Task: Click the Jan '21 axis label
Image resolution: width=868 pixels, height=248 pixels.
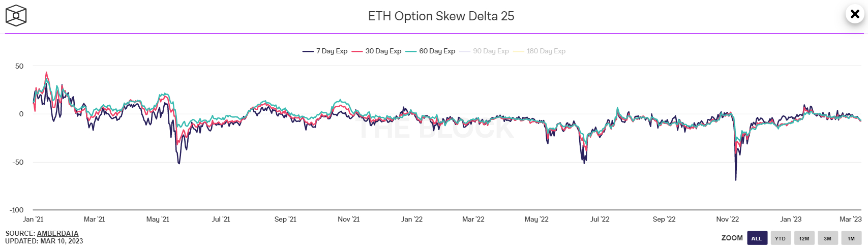Action: 34,220
